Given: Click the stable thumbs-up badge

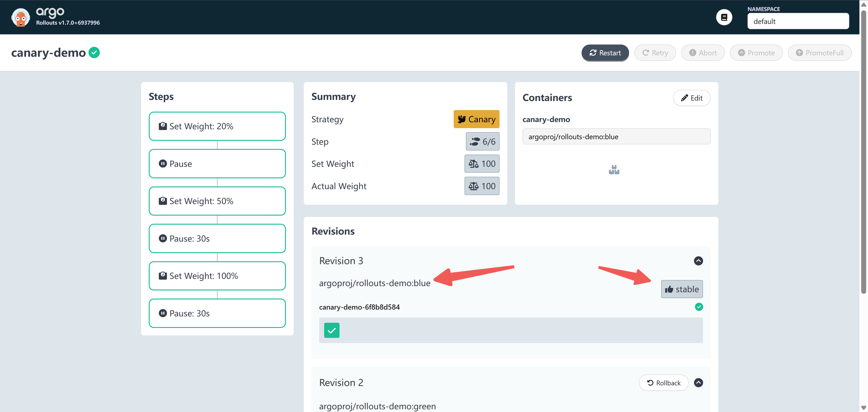Looking at the screenshot, I should coord(682,289).
